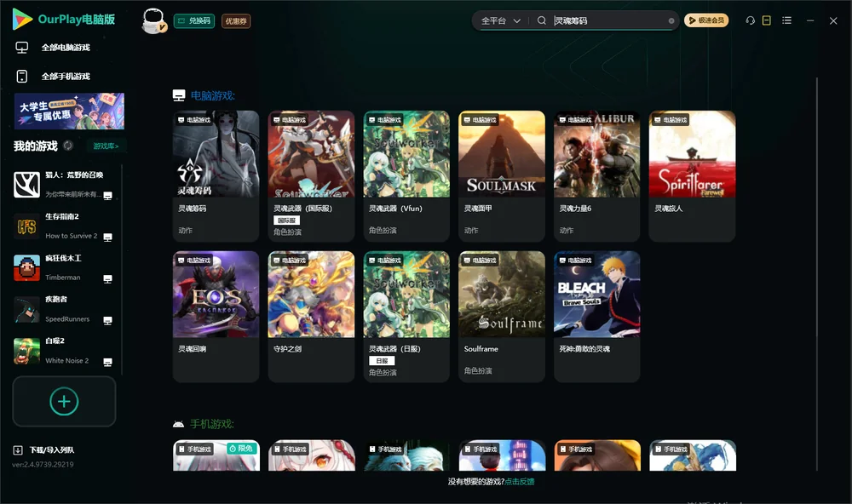The height and width of the screenshot is (504, 852).
Task: Open the 游戏库> link
Action: [106, 146]
